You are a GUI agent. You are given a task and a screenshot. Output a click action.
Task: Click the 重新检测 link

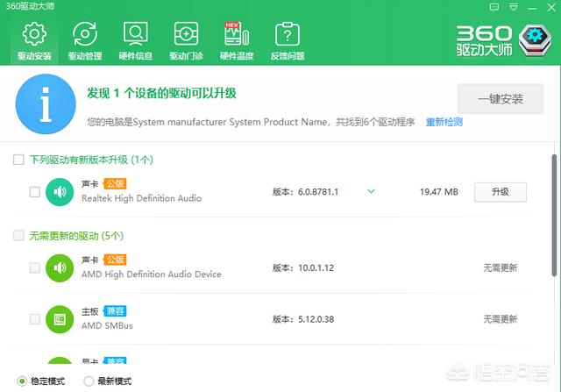444,122
